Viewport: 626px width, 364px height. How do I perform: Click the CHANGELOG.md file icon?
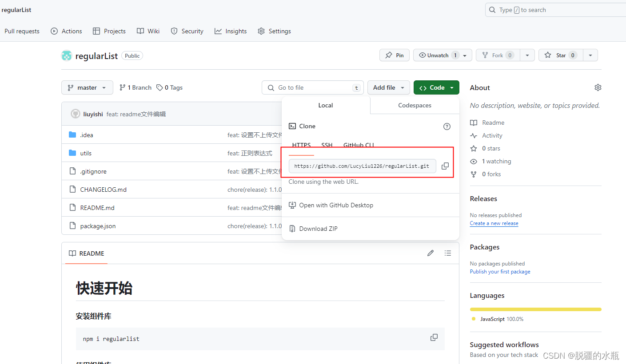coord(72,189)
